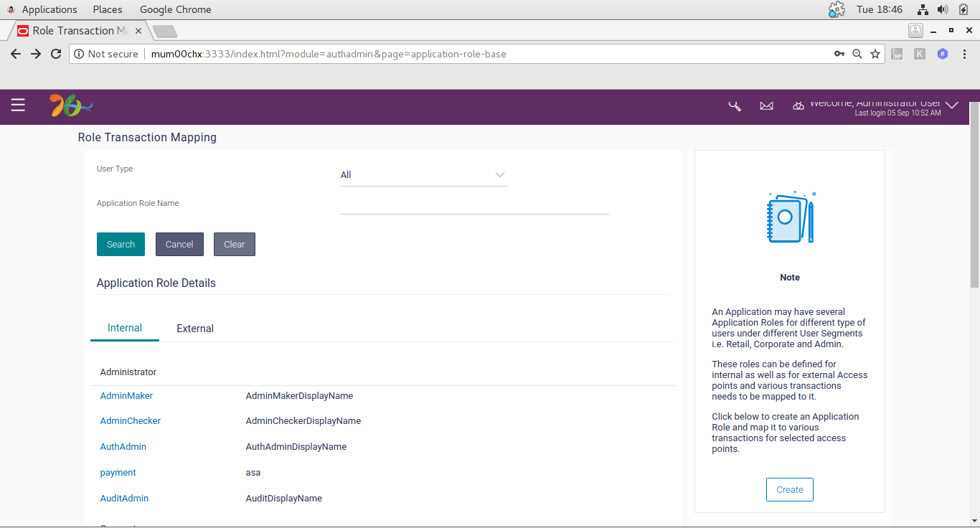Click the Search button

coord(121,244)
